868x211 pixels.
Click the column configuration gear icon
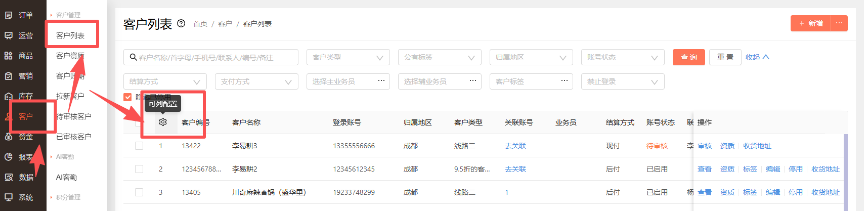[163, 122]
